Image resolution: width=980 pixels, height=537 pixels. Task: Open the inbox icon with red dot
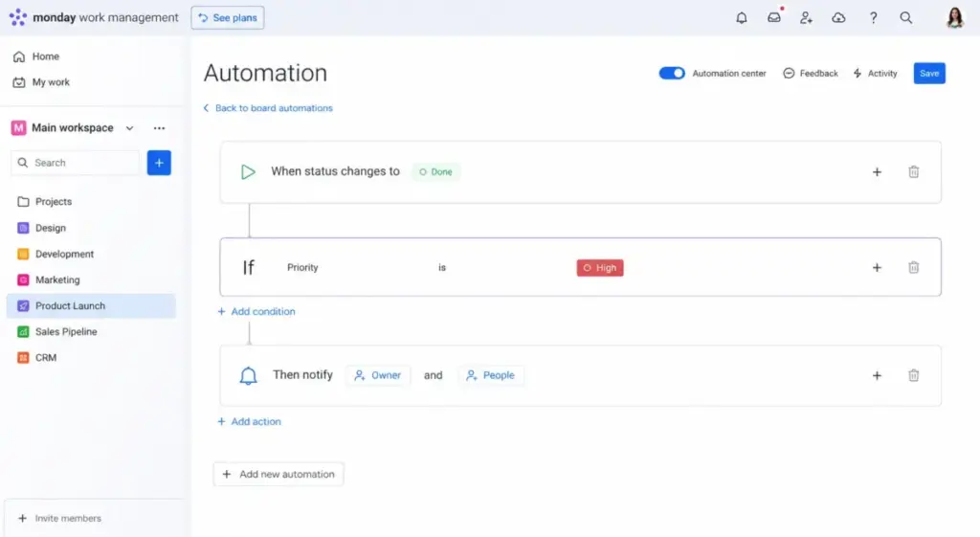(x=774, y=17)
